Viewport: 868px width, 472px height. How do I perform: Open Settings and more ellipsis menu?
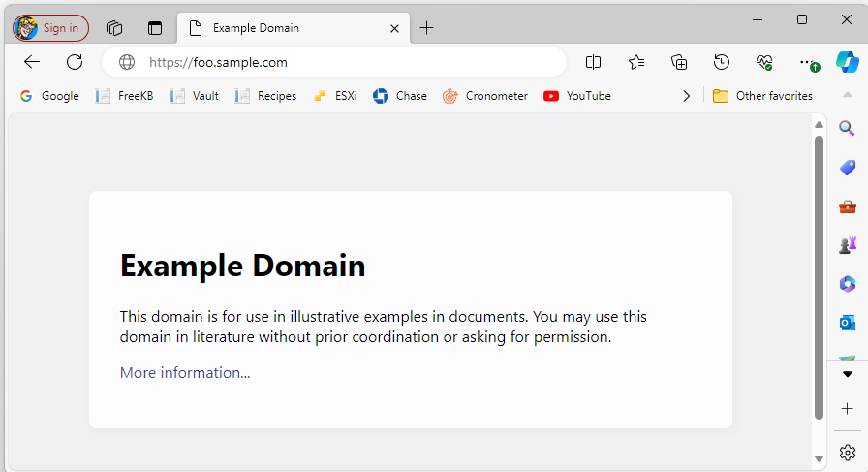[x=808, y=63]
